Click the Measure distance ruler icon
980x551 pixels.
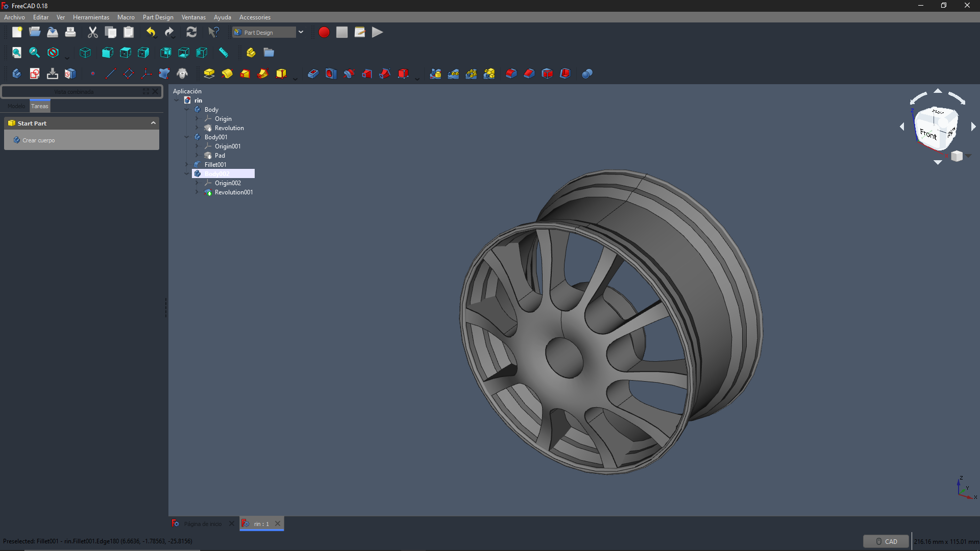pyautogui.click(x=223, y=53)
